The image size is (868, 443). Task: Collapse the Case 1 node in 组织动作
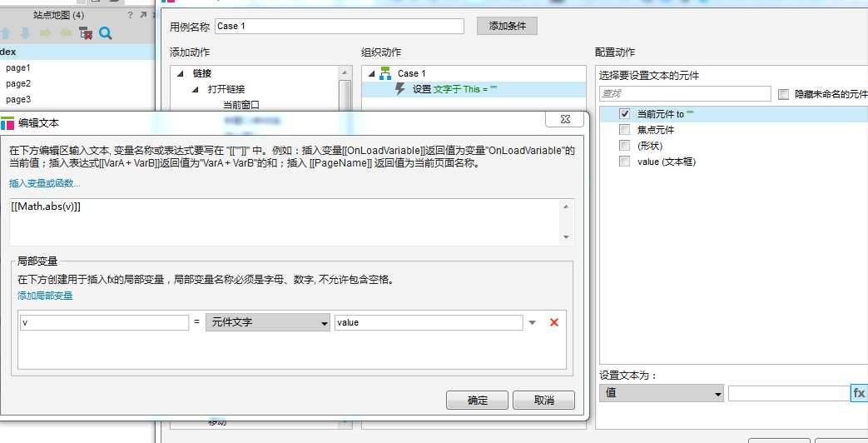[371, 73]
